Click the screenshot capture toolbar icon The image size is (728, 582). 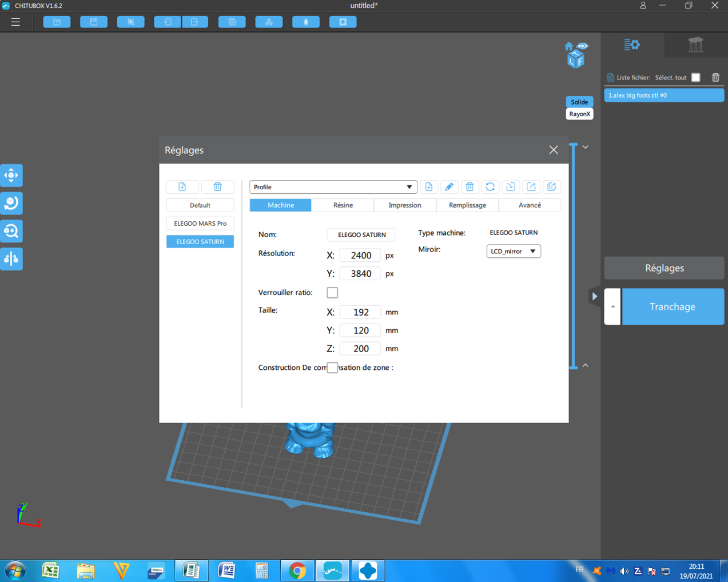click(131, 22)
